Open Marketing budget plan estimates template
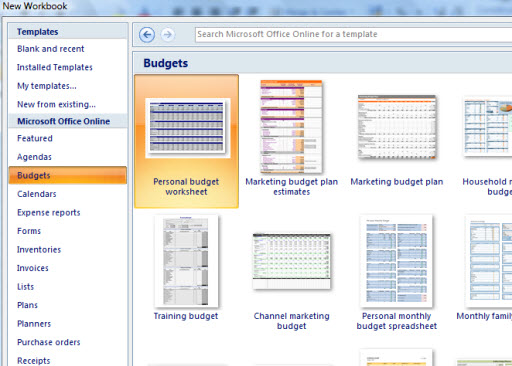This screenshot has width=512, height=366. (x=292, y=138)
